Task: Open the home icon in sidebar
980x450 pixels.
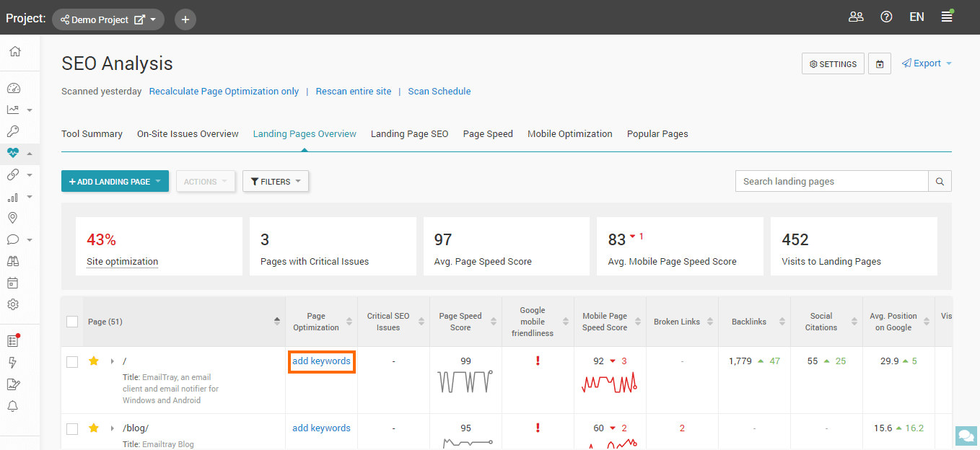Action: pyautogui.click(x=14, y=52)
